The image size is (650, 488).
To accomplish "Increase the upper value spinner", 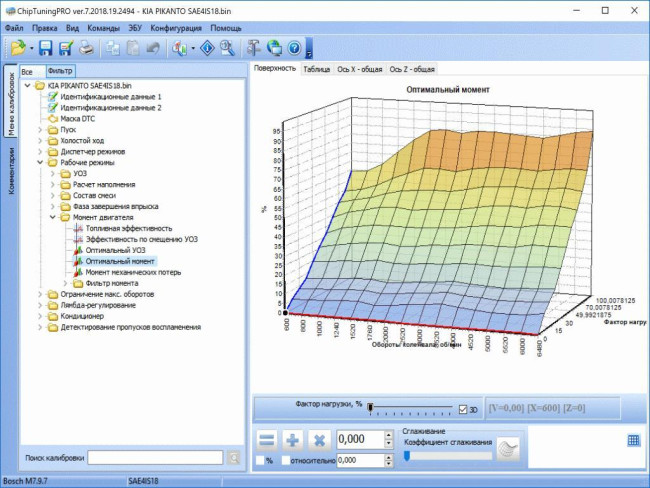I will (388, 435).
